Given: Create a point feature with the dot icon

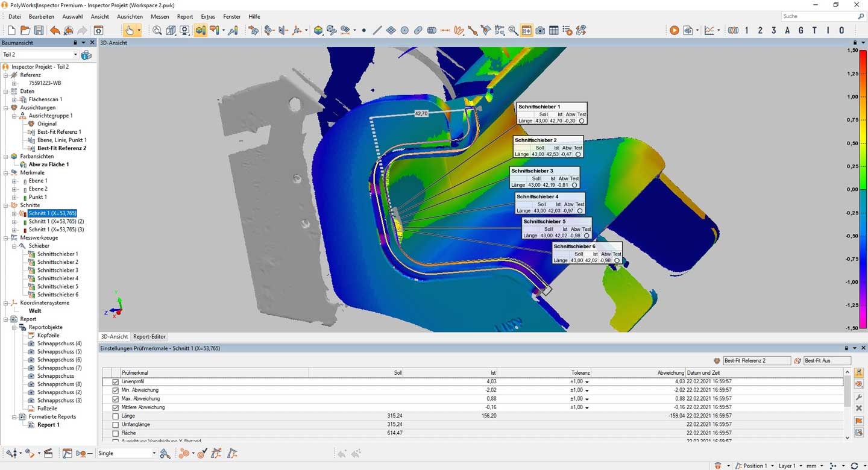Looking at the screenshot, I should 363,30.
